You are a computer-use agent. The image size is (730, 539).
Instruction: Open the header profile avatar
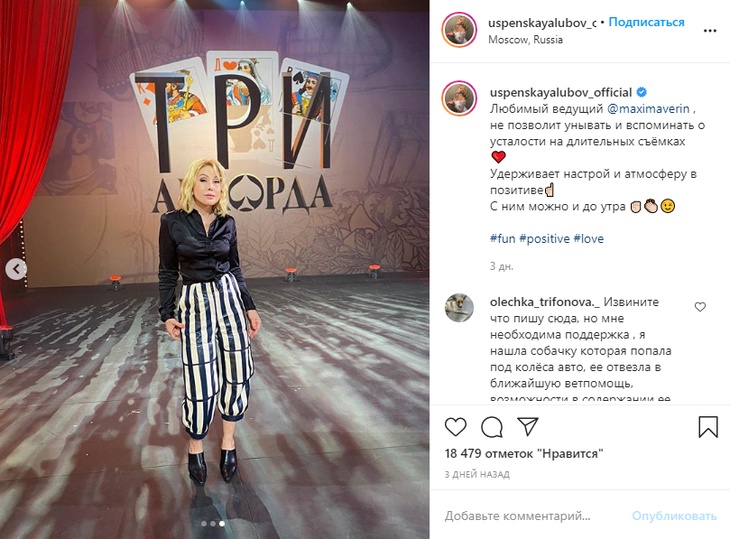point(459,30)
